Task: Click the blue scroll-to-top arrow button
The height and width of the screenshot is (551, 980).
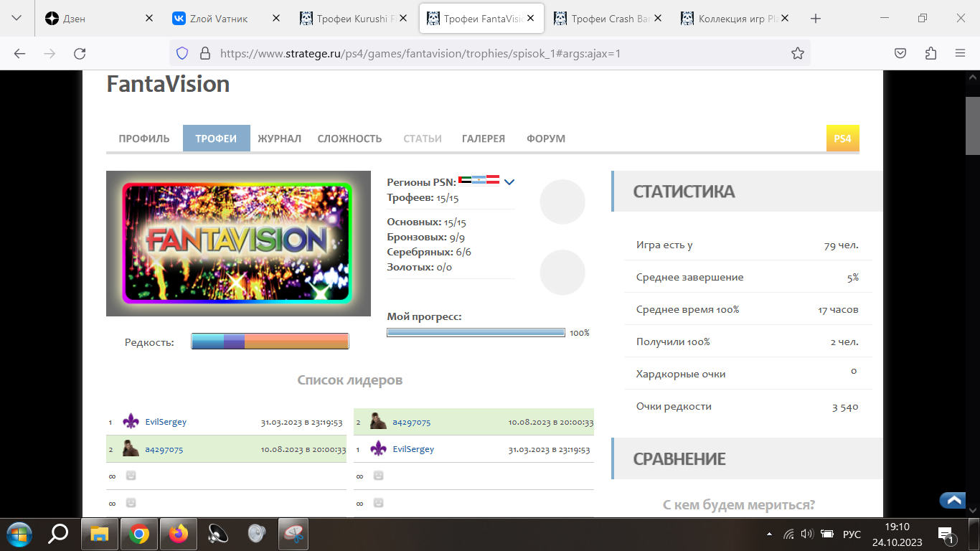Action: click(x=953, y=501)
